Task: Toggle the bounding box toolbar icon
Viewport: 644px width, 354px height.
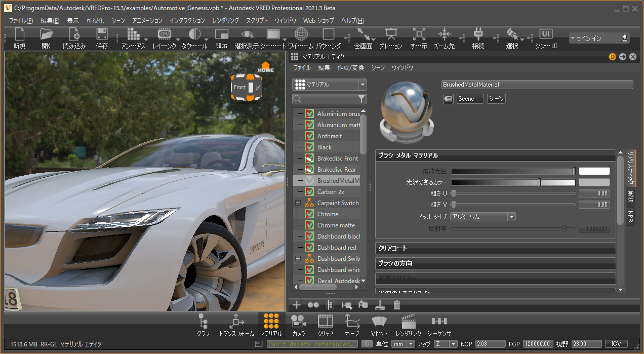Action: coord(329,34)
